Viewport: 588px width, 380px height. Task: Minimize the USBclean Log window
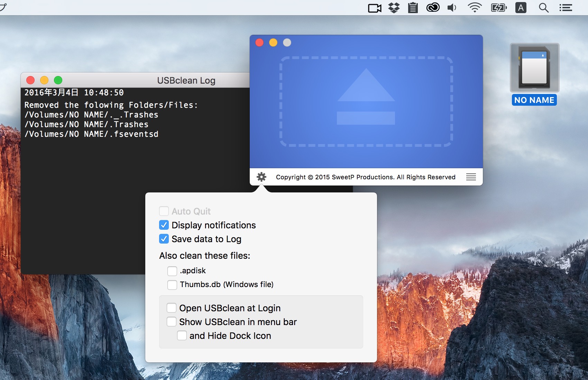(x=44, y=80)
